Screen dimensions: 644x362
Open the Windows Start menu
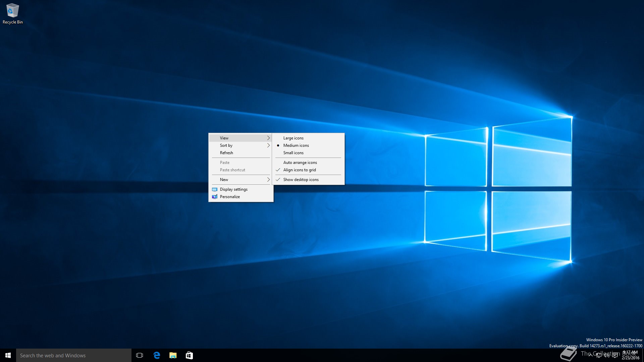pos(8,355)
